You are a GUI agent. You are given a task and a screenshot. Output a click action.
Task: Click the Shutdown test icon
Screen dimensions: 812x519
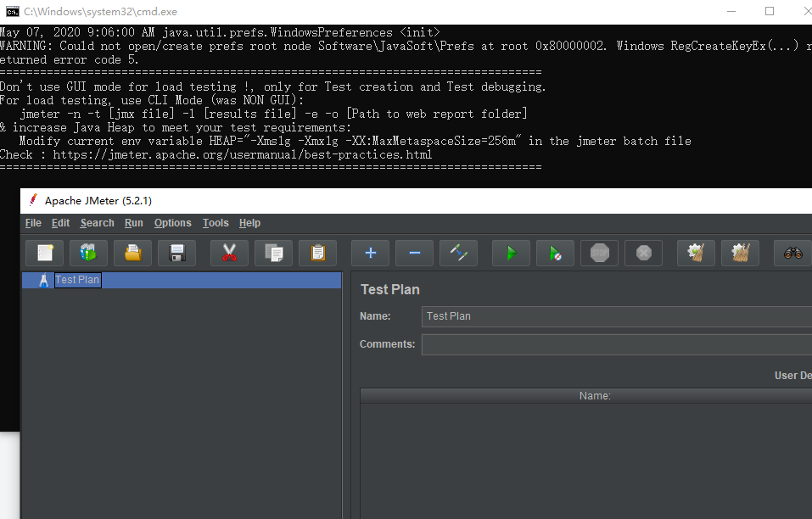(644, 253)
